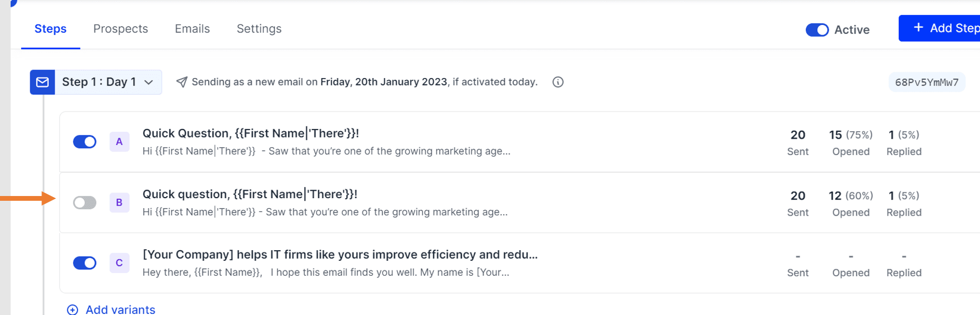
Task: Disable variant A toggle switch
Action: tap(85, 142)
